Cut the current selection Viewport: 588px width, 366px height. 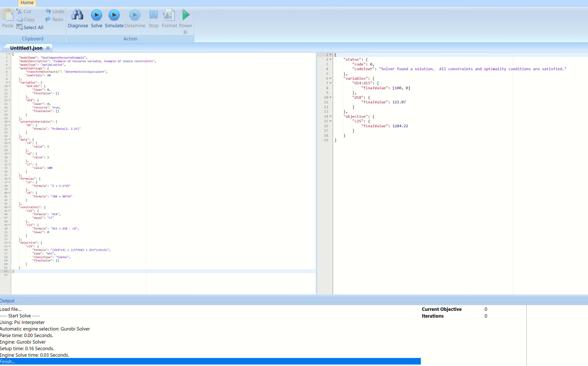click(23, 11)
